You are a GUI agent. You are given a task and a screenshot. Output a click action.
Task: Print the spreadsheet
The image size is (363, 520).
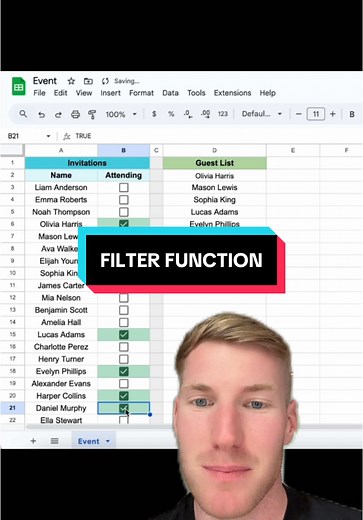(75, 114)
